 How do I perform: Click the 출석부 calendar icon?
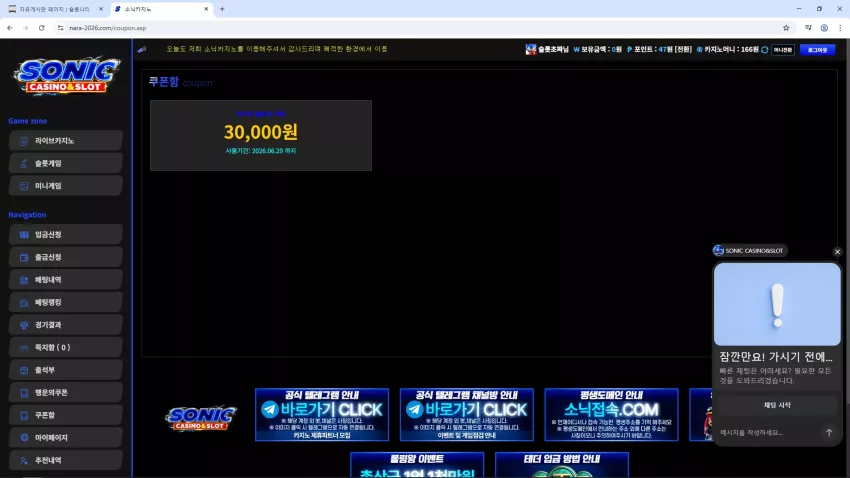pos(24,370)
